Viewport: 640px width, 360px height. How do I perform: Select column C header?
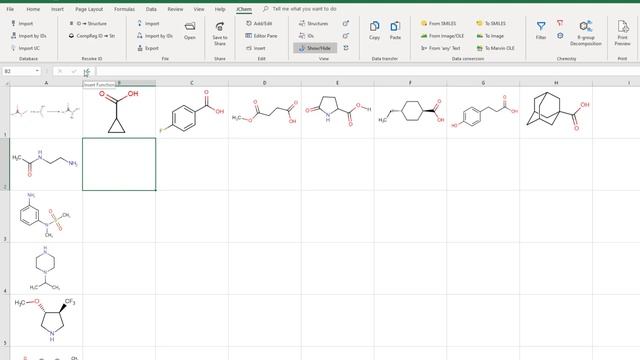(192, 83)
